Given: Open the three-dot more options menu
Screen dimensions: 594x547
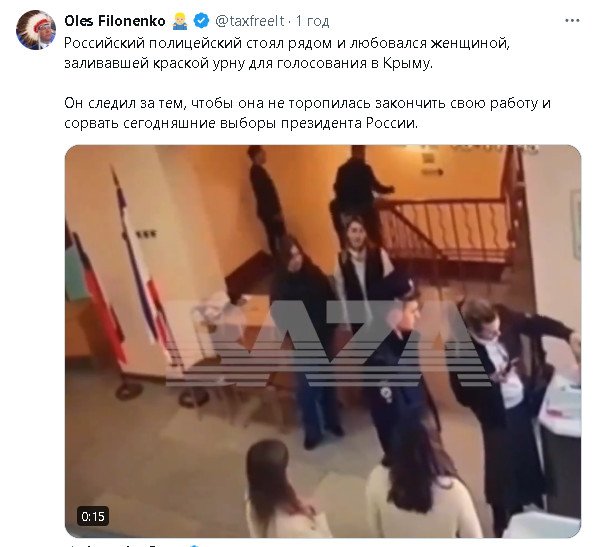Looking at the screenshot, I should 572,21.
